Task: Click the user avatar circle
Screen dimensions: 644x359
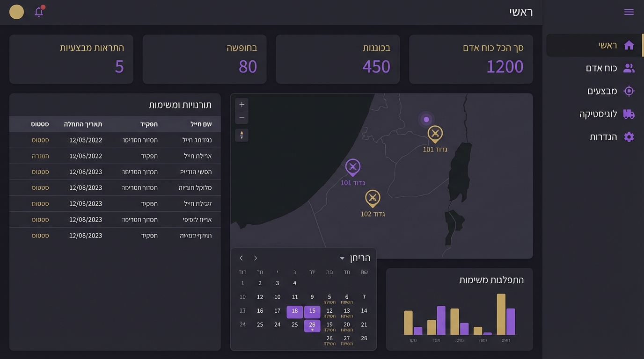Action: 17,12
